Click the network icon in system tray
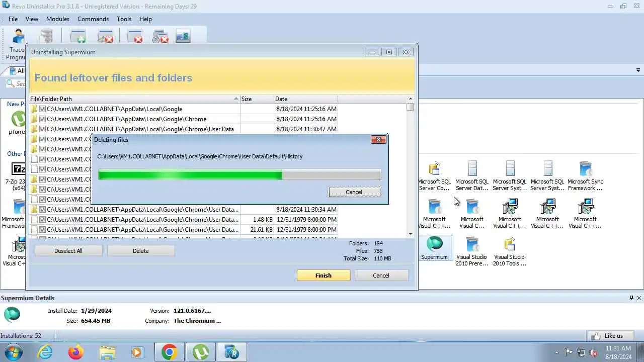The width and height of the screenshot is (644, 362). pyautogui.click(x=581, y=352)
